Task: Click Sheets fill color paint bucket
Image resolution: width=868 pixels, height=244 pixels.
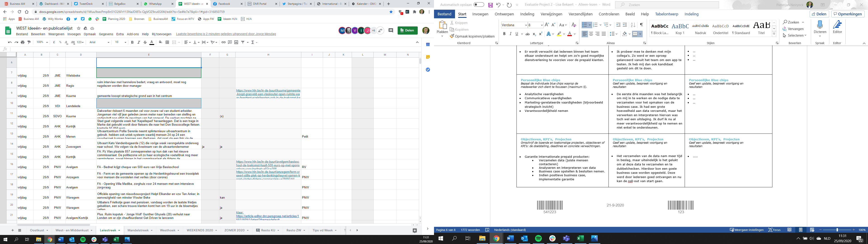Action: (x=160, y=42)
